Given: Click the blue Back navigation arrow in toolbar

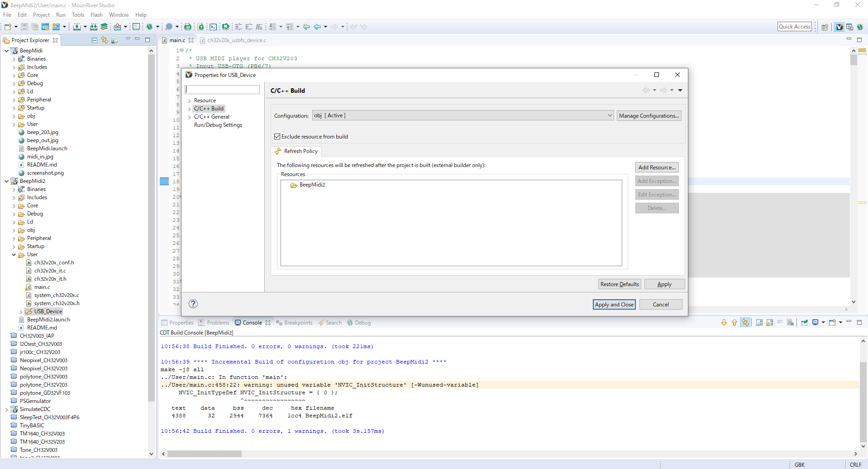Looking at the screenshot, I should (x=317, y=27).
